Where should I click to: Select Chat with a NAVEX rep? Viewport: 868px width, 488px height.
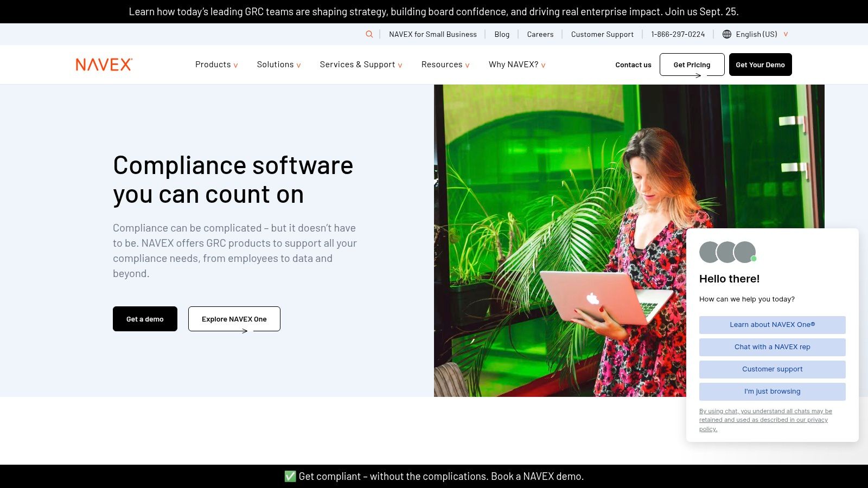coord(772,347)
